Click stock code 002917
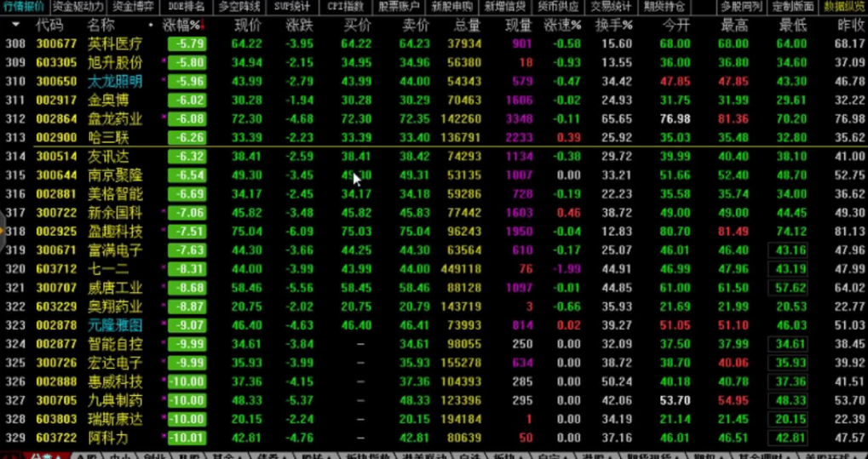The width and height of the screenshot is (868, 459). click(x=56, y=100)
